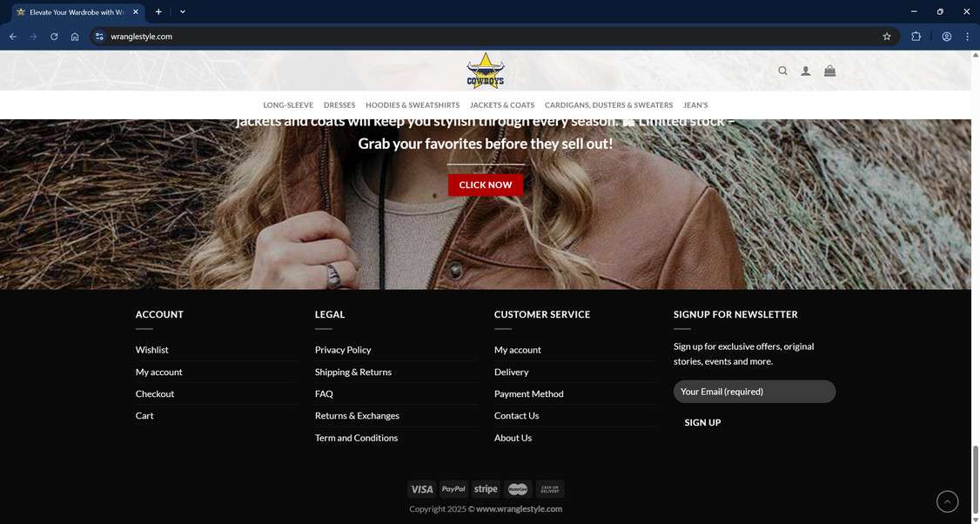The image size is (980, 524).
Task: View the shopping cart icon
Action: point(829,71)
